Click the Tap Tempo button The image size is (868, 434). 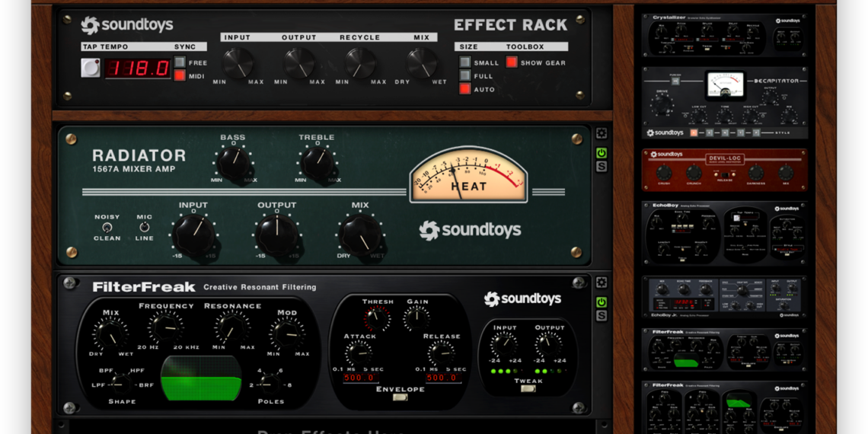(91, 68)
